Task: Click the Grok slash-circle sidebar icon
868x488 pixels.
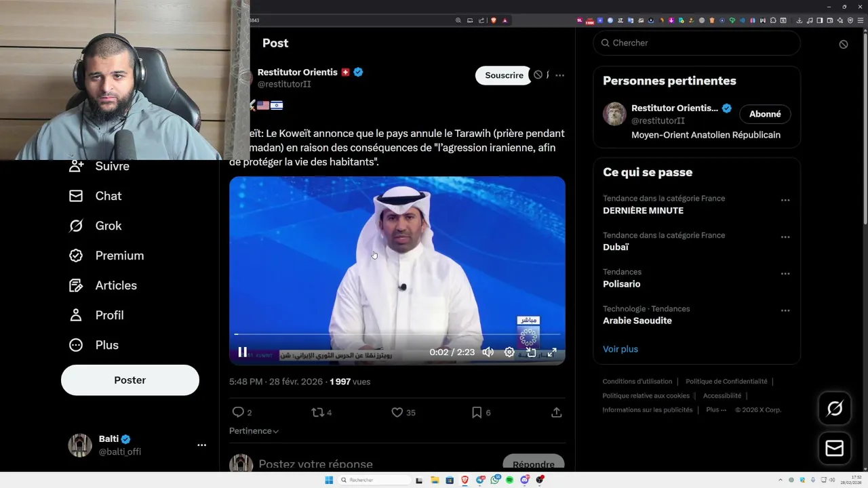Action: tap(76, 226)
